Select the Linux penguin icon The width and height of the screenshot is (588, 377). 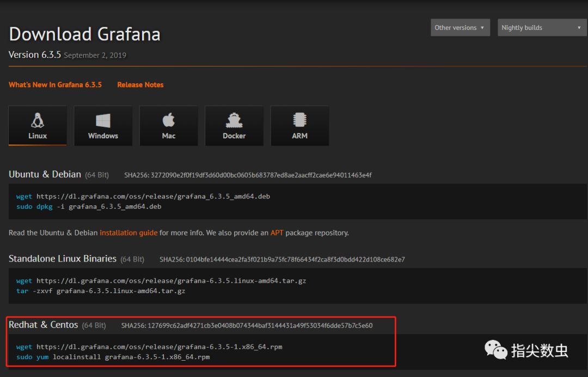[x=38, y=120]
